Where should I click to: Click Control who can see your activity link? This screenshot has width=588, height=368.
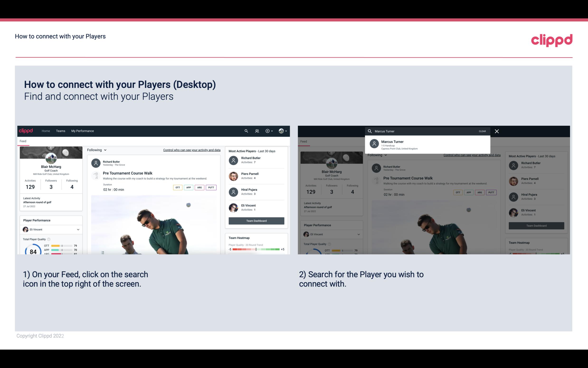pos(191,150)
